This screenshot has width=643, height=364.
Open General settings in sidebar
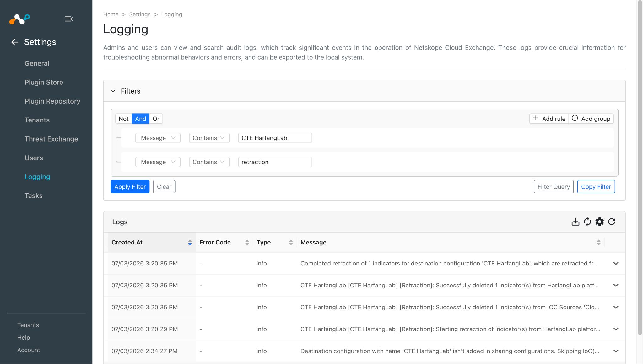(37, 63)
